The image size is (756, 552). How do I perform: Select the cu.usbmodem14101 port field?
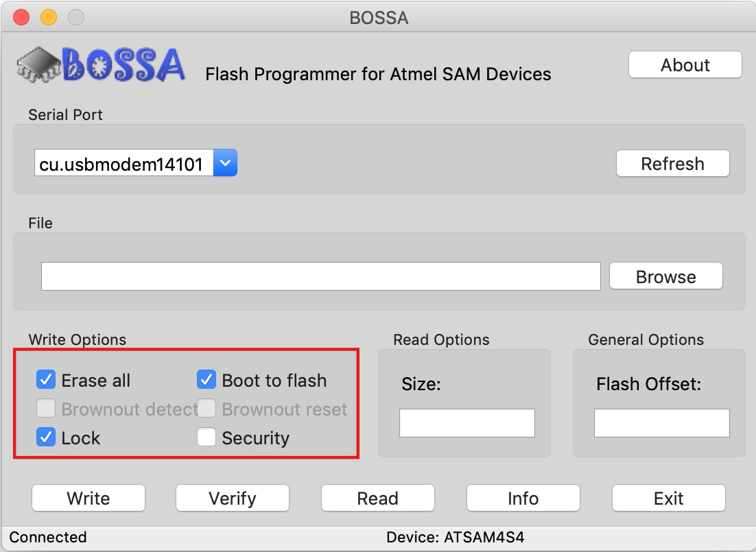(124, 163)
